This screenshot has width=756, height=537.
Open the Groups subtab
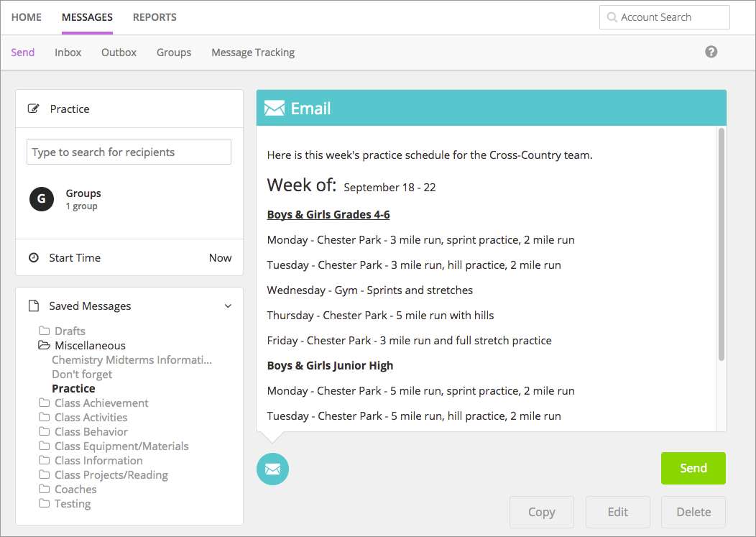coord(174,52)
